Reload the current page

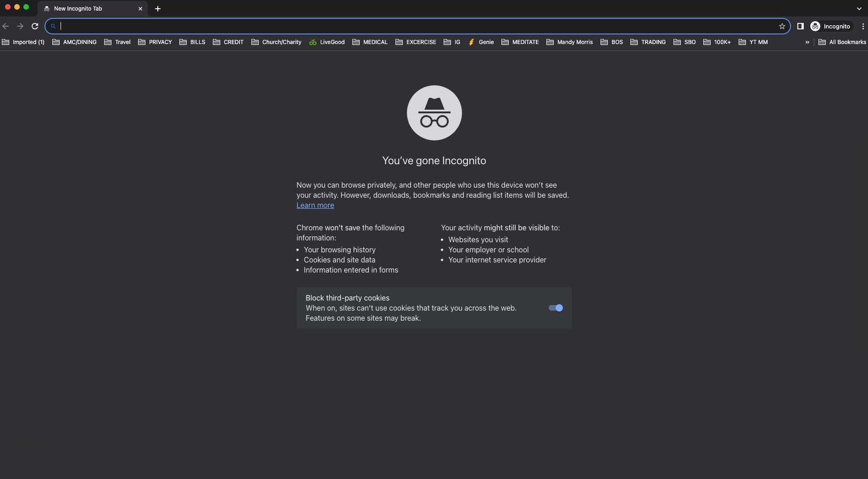(x=35, y=26)
